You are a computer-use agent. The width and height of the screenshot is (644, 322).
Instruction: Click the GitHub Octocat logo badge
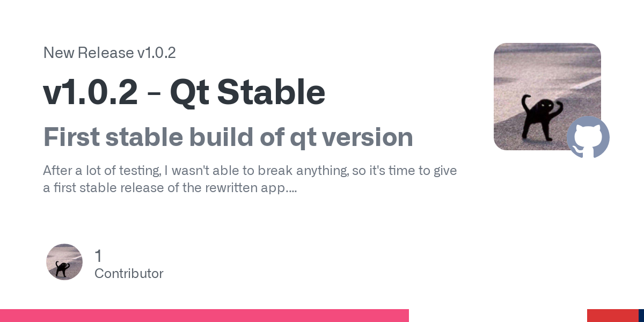pyautogui.click(x=588, y=137)
